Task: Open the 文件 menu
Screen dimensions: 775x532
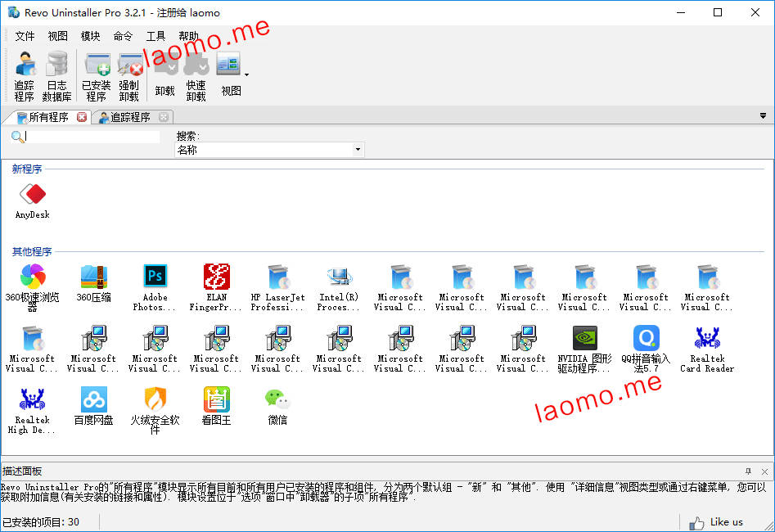Action: 25,36
